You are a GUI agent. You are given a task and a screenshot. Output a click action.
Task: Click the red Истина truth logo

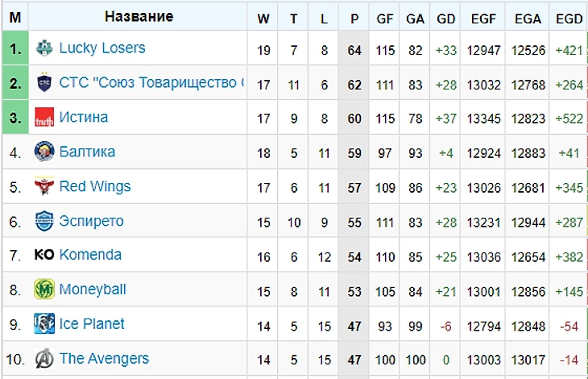[44, 117]
